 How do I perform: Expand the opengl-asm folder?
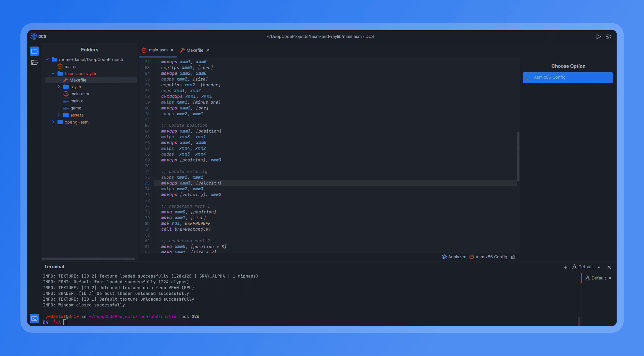point(53,122)
